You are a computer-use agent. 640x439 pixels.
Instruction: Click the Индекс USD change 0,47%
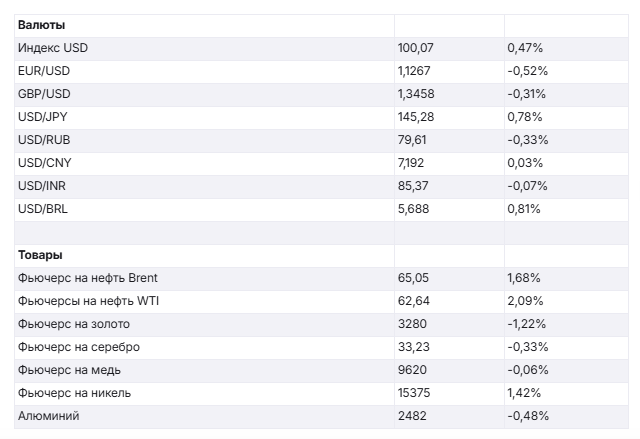coord(524,48)
